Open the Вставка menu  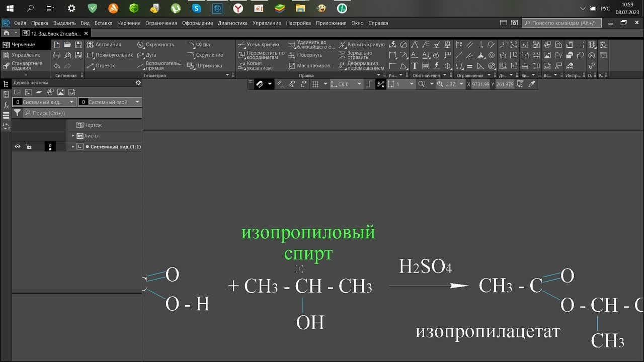103,23
